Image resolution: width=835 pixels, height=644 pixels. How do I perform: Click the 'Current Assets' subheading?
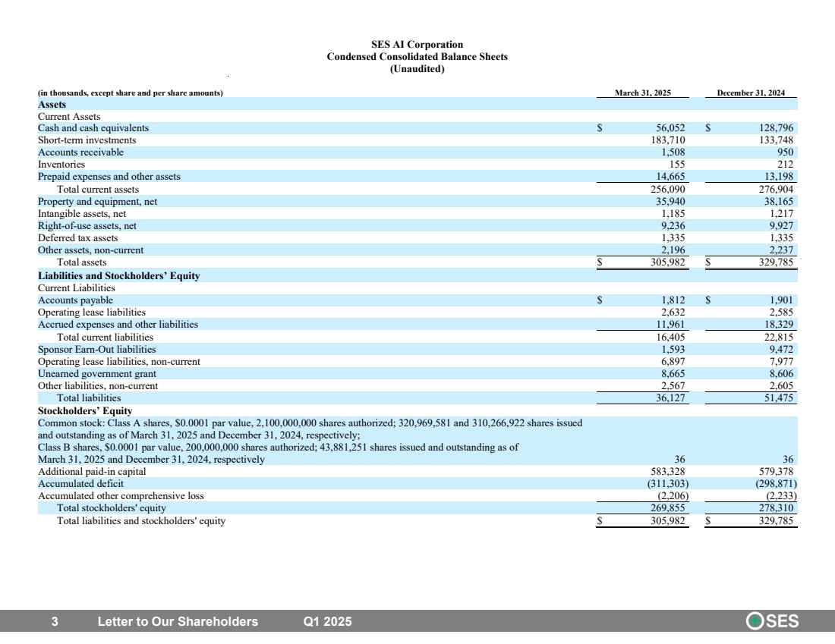[x=68, y=117]
